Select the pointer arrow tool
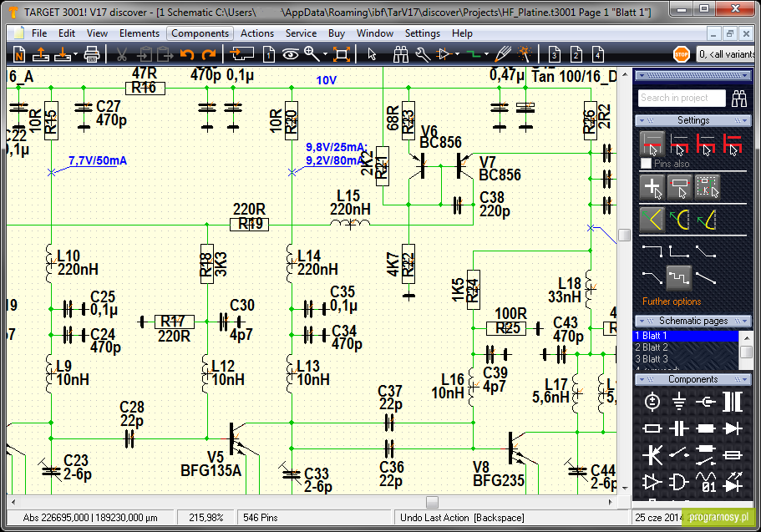The height and width of the screenshot is (532, 761). pos(373,54)
